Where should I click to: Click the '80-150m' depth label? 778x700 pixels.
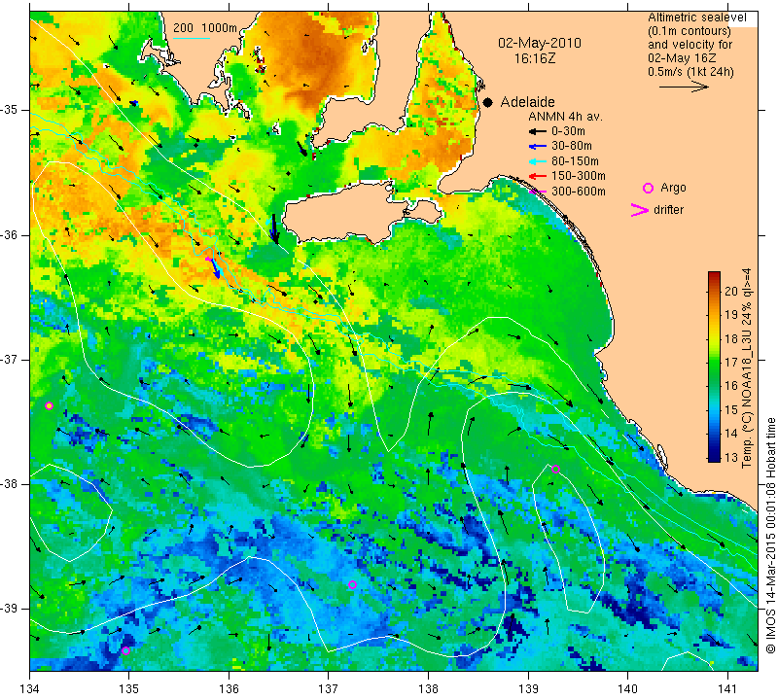coord(575,161)
